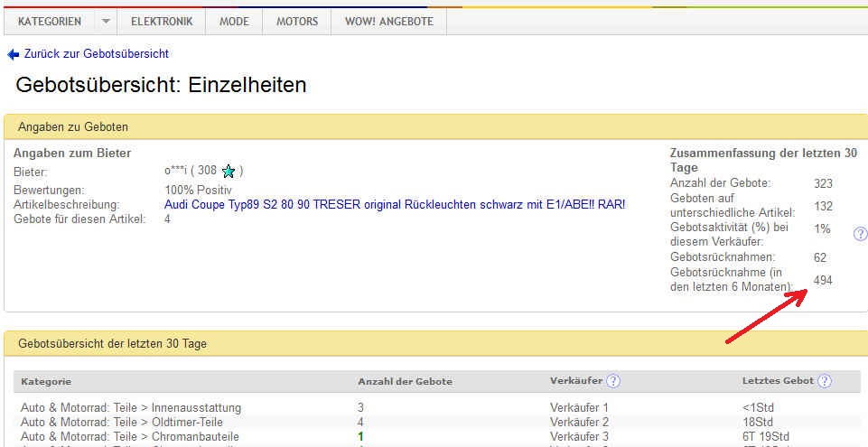
Task: Select the MODE navigation tab
Action: (234, 22)
